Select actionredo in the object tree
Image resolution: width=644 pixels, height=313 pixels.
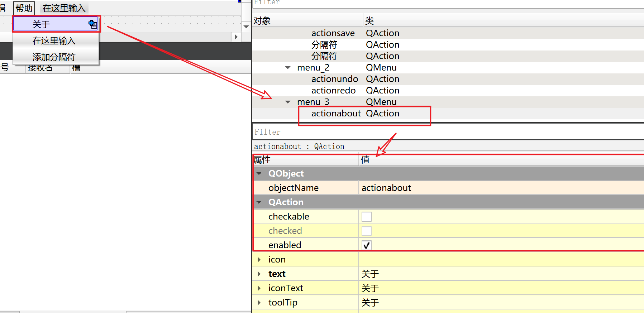point(333,90)
